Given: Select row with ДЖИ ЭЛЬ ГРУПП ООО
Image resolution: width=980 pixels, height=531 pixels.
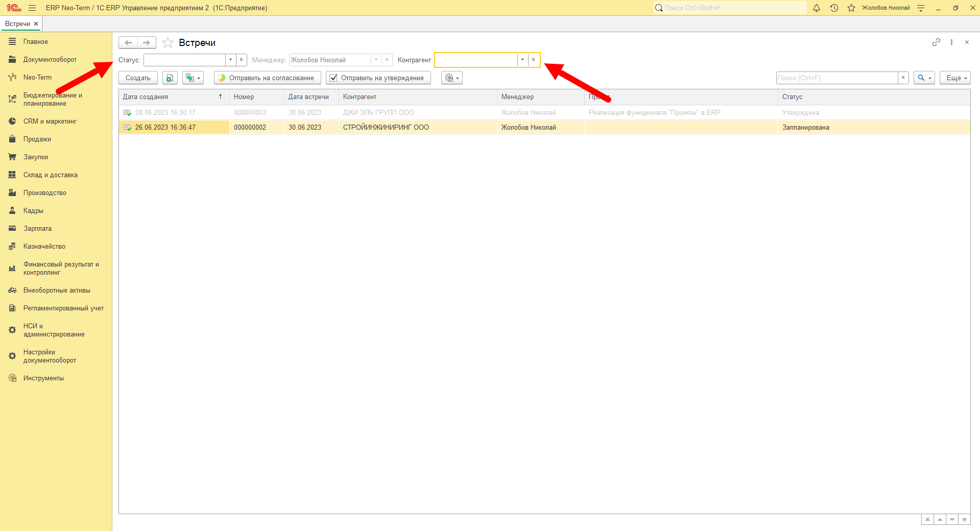Looking at the screenshot, I should pyautogui.click(x=544, y=112).
